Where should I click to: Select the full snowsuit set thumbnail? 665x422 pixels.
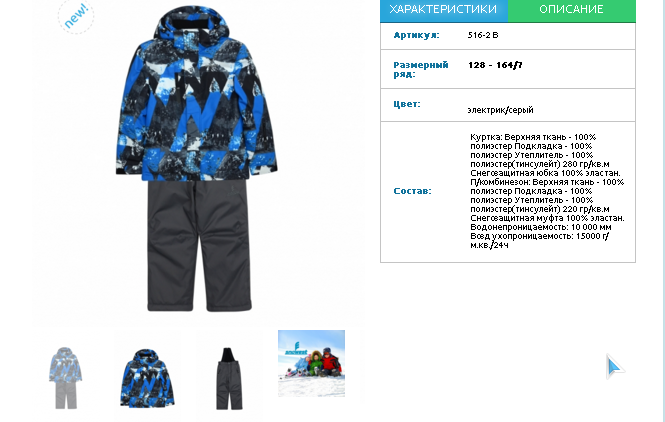point(66,378)
